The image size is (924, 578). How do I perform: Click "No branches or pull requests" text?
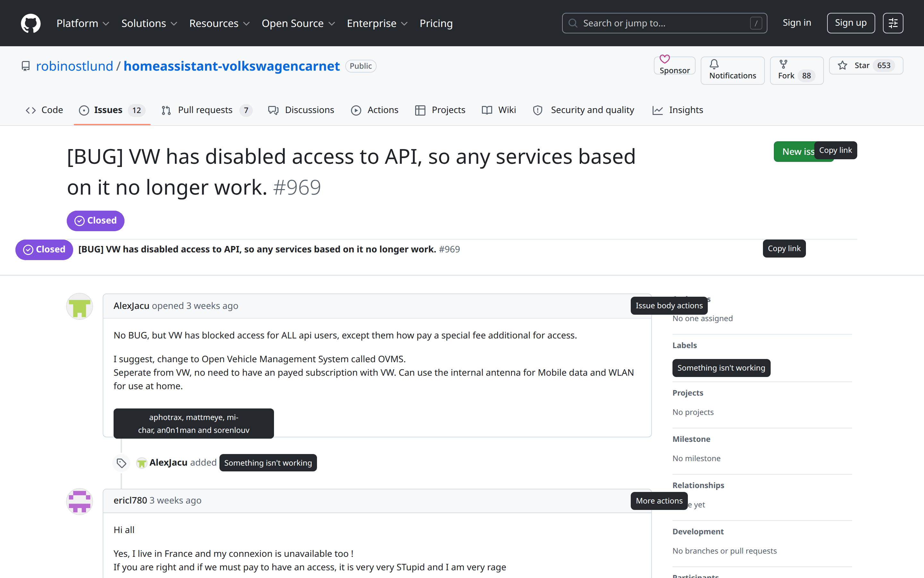click(724, 551)
